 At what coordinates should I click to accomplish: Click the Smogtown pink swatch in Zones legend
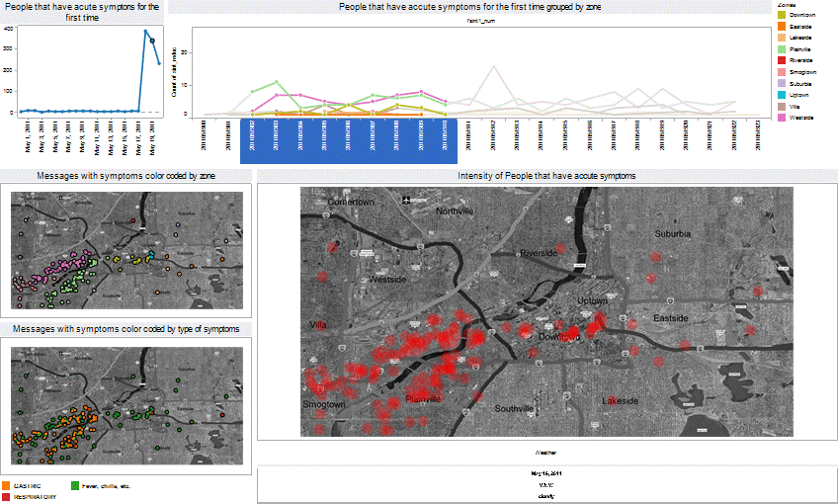[782, 72]
